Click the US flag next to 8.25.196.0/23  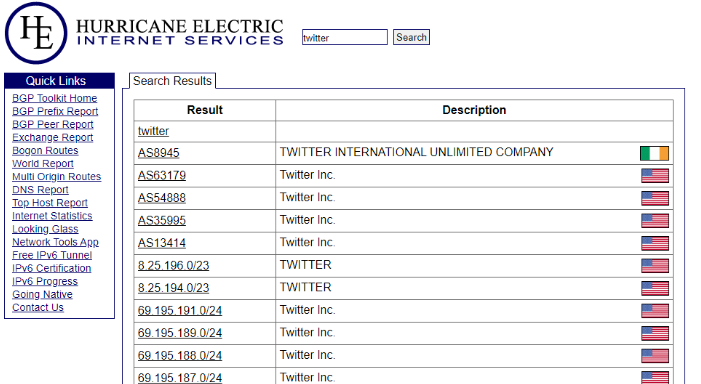[x=655, y=266]
